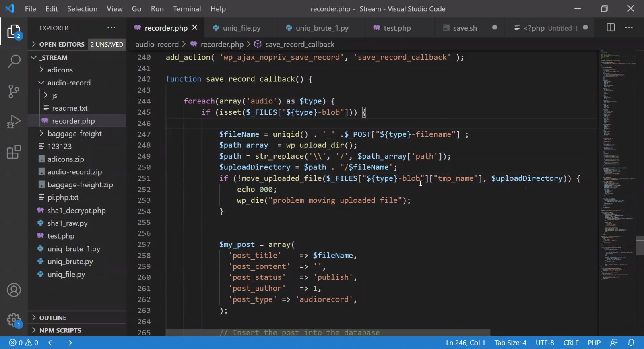The width and height of the screenshot is (644, 349).
Task: Select recorder.php in the file tree
Action: tap(77, 121)
